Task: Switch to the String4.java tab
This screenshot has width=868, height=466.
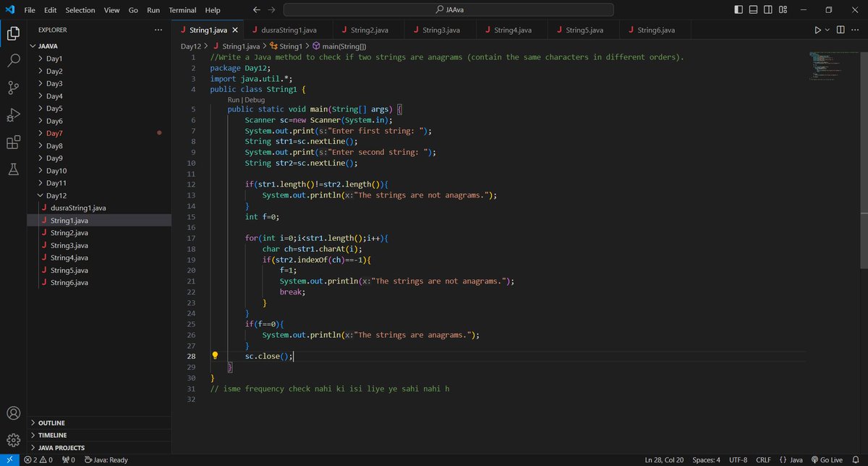Action: point(512,30)
